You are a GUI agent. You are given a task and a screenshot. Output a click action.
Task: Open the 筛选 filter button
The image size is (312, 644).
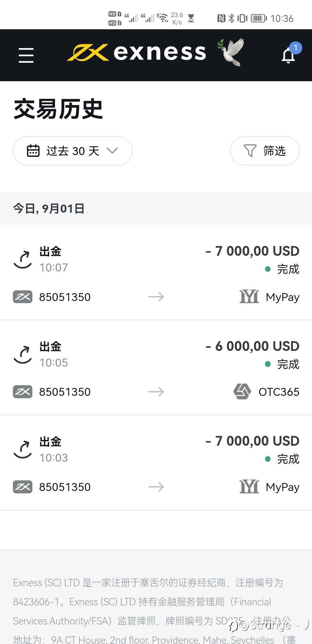click(x=265, y=151)
